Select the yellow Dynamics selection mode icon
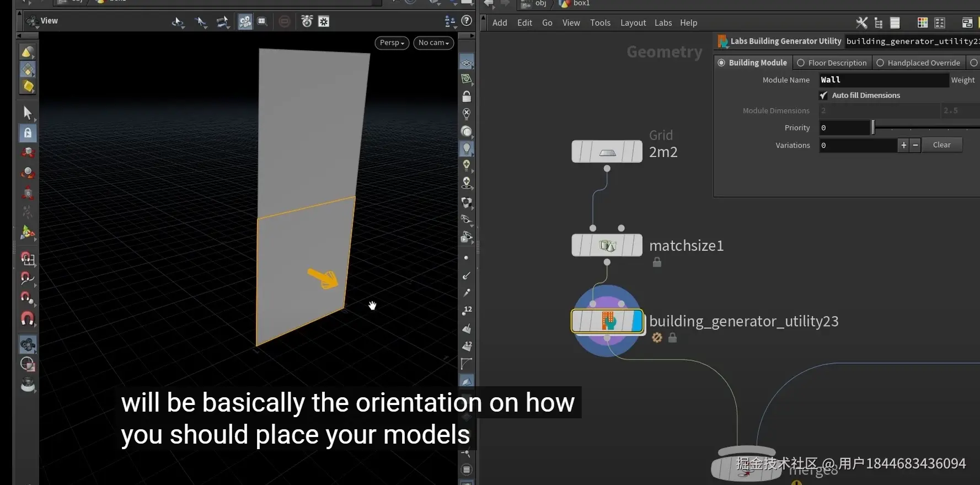980x485 pixels. [x=27, y=87]
